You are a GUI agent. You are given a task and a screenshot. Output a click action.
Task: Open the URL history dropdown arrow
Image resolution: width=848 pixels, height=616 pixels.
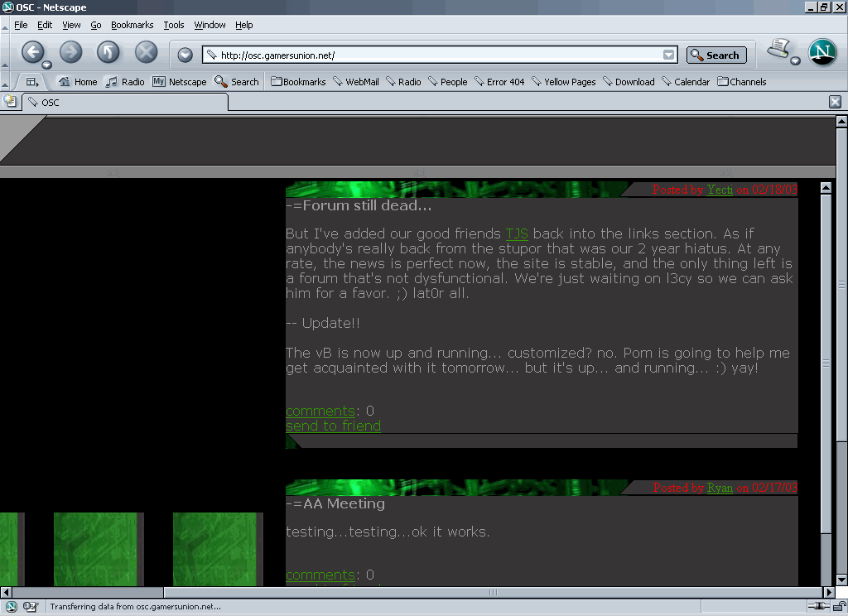[669, 55]
